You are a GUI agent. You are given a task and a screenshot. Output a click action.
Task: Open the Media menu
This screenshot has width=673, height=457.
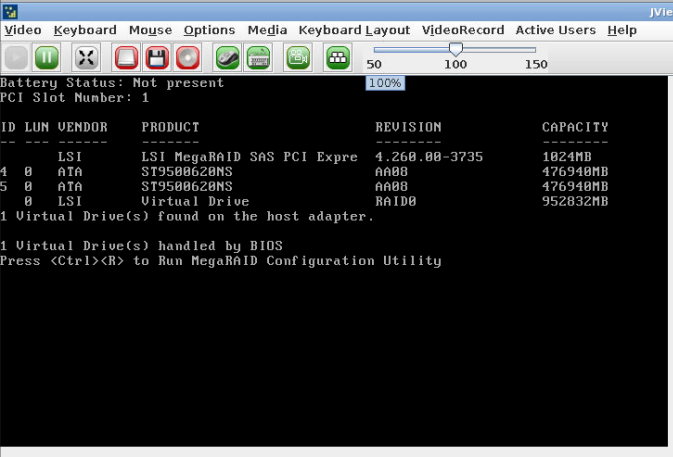point(267,30)
